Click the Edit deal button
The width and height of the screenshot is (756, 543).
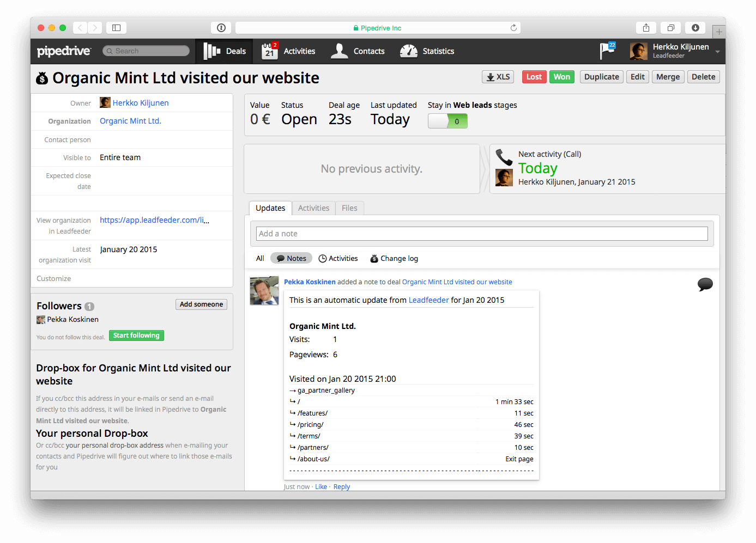638,77
